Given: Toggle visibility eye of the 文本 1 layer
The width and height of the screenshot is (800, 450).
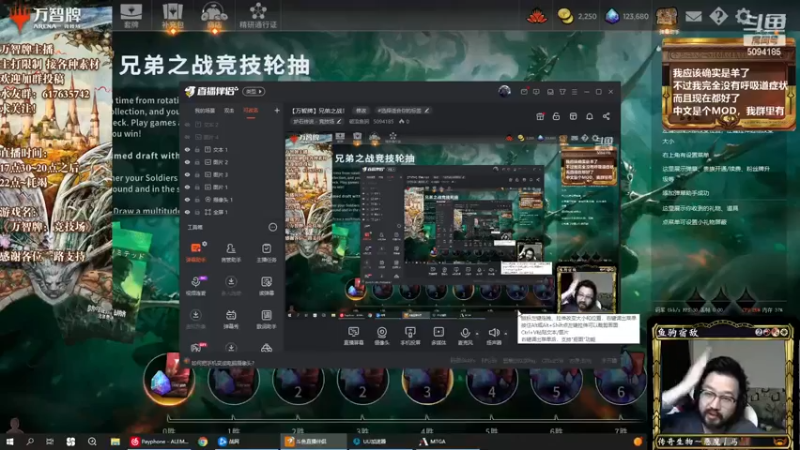Looking at the screenshot, I should 187,149.
